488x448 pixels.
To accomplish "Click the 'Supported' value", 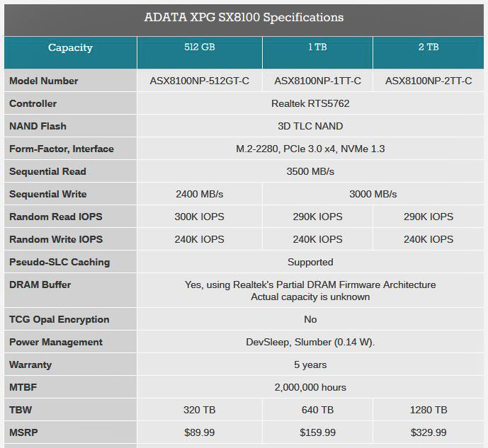I will coord(310,263).
